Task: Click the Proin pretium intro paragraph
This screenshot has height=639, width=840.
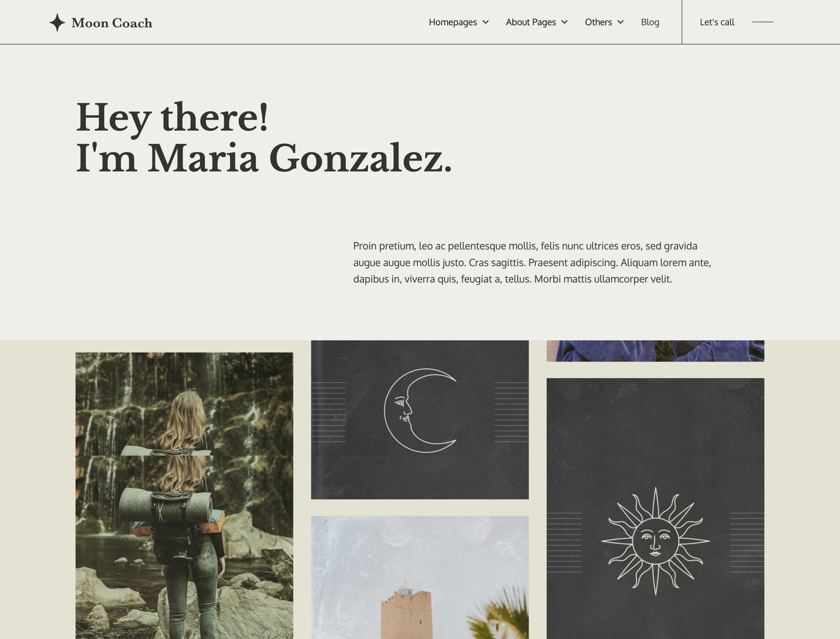Action: [x=532, y=263]
